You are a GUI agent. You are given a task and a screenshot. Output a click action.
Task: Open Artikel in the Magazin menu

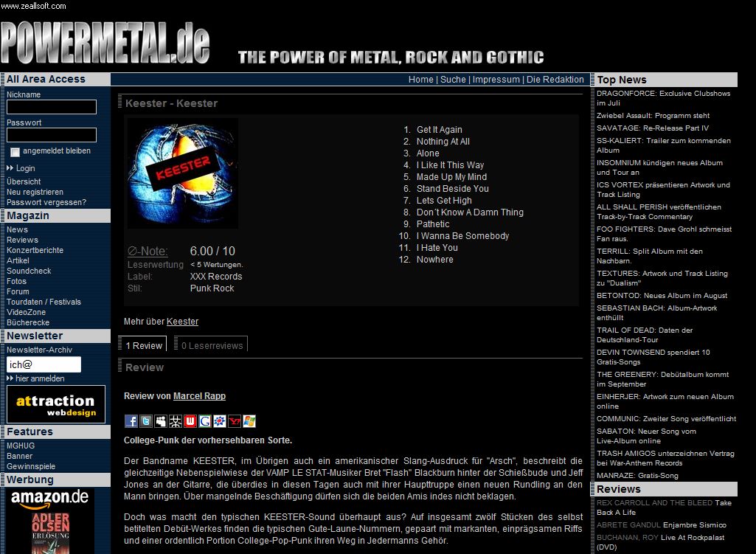tap(18, 260)
